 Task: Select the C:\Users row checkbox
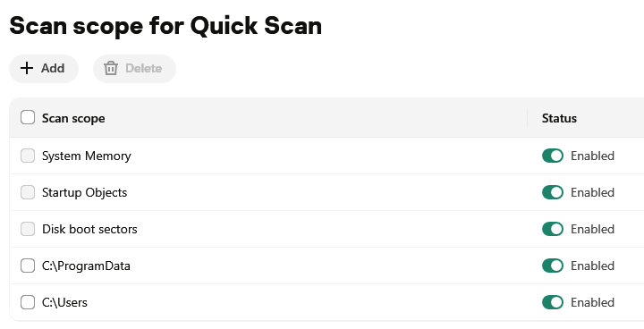(28, 302)
